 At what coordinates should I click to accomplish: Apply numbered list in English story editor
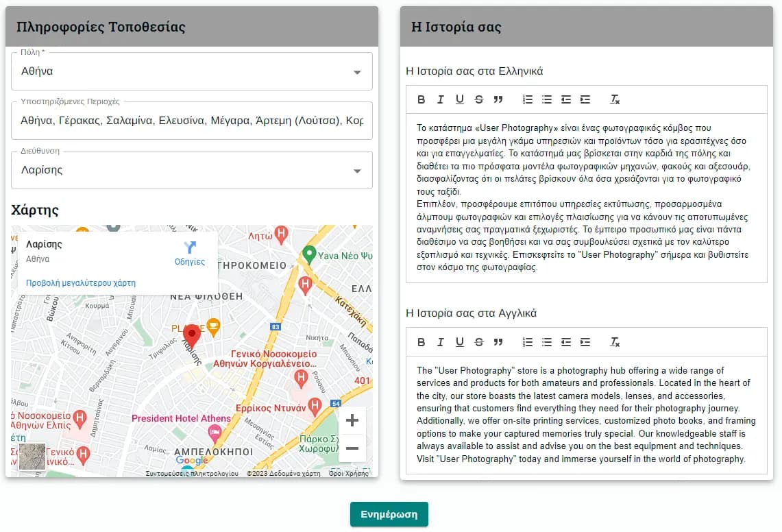click(527, 342)
